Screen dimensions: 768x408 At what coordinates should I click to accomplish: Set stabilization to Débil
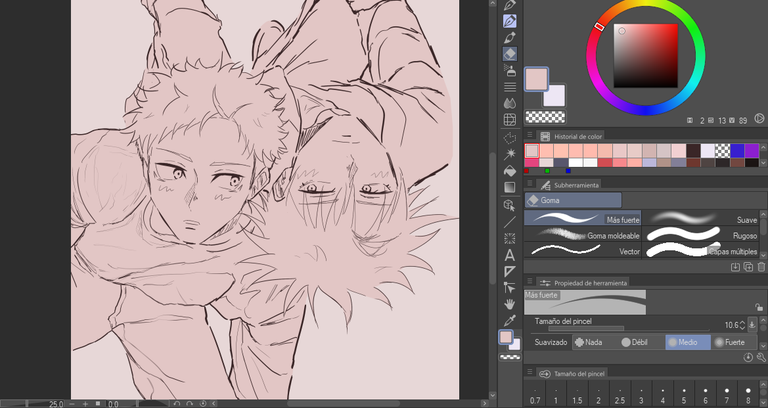point(635,342)
